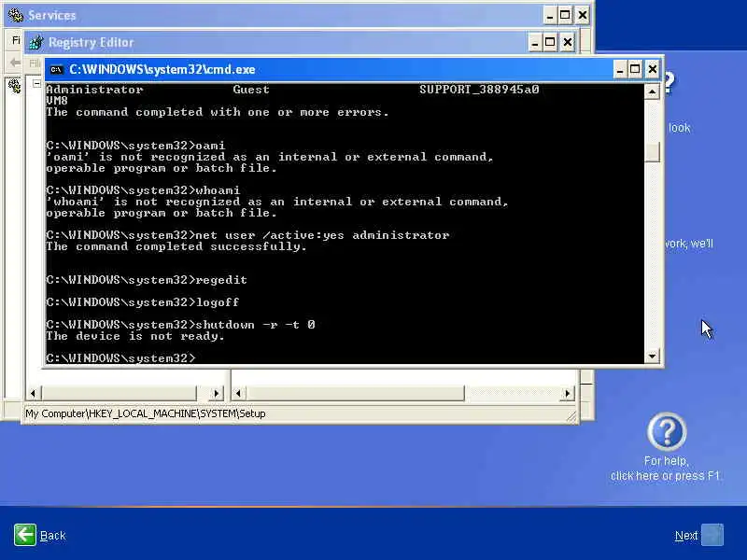Click the blue help question mark icon
The image size is (747, 560).
point(667,432)
